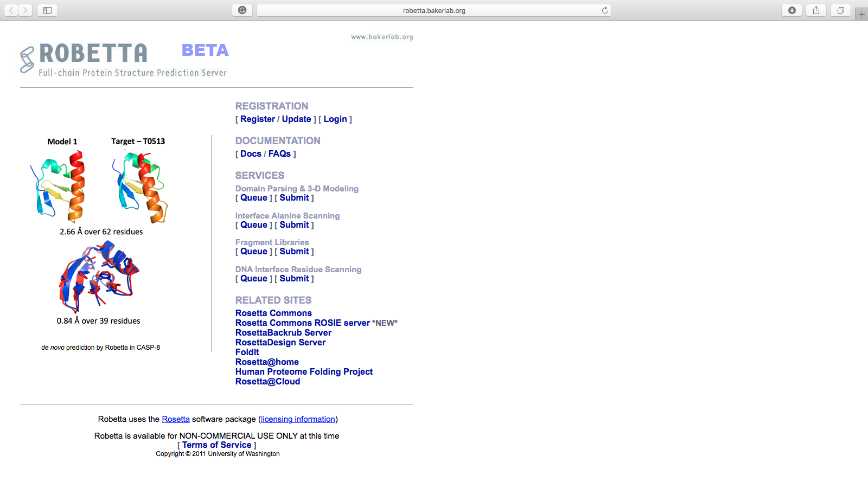868x488 pixels.
Task: Open the Login link
Action: point(335,119)
